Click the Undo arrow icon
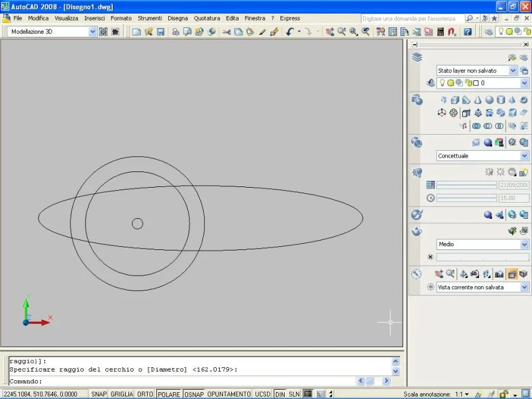 pyautogui.click(x=290, y=32)
